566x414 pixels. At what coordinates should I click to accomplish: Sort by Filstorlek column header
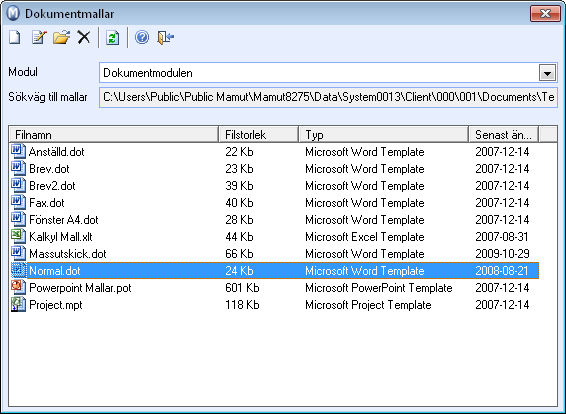[x=258, y=135]
